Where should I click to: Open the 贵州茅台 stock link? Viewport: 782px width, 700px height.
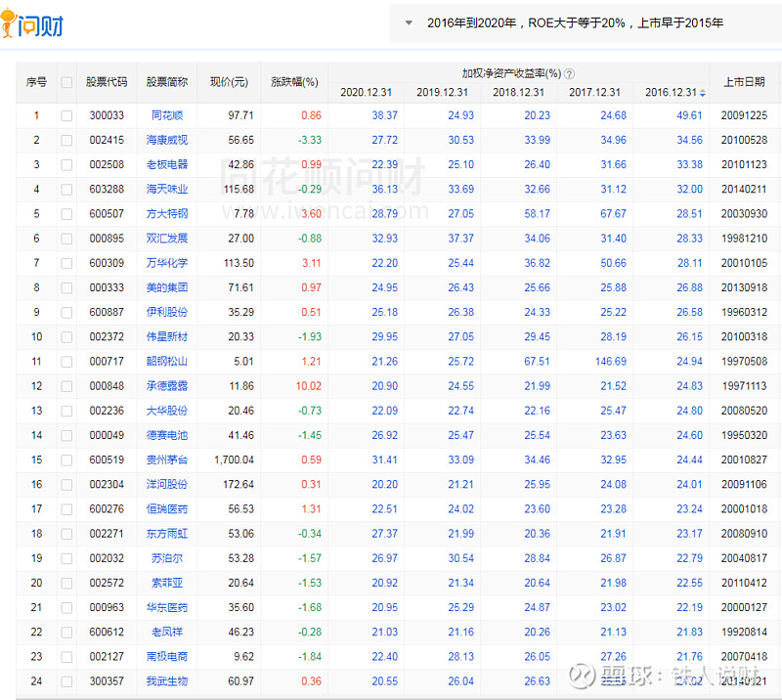click(x=167, y=459)
